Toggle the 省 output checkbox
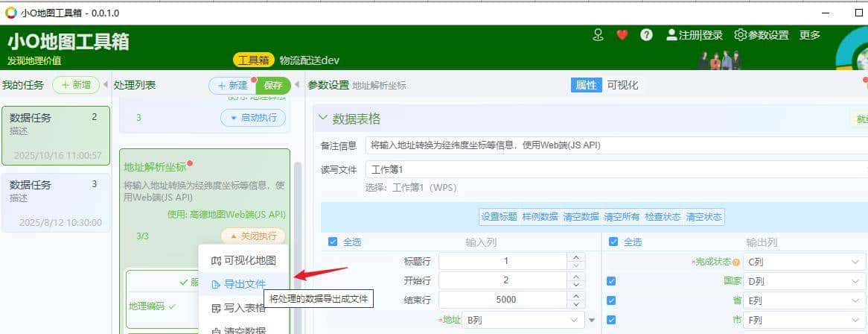868x334 pixels. pyautogui.click(x=611, y=300)
